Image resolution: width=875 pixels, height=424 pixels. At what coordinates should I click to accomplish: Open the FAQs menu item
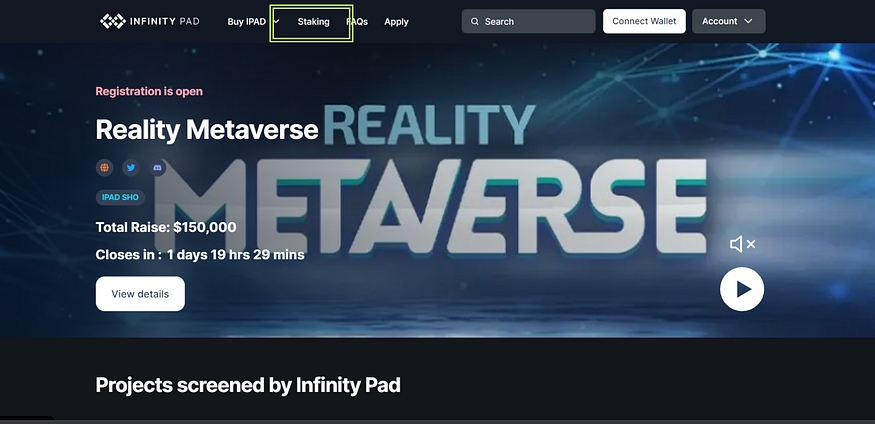[357, 21]
